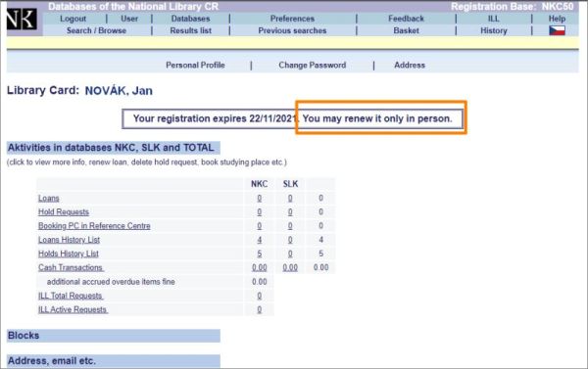The image size is (588, 369).
Task: Open the Cash Transactions link
Action: tap(71, 267)
